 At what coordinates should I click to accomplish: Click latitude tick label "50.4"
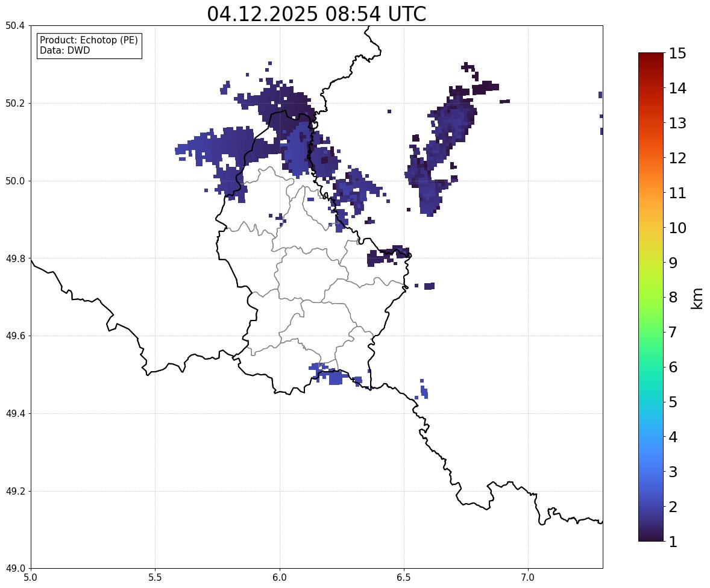(x=15, y=26)
